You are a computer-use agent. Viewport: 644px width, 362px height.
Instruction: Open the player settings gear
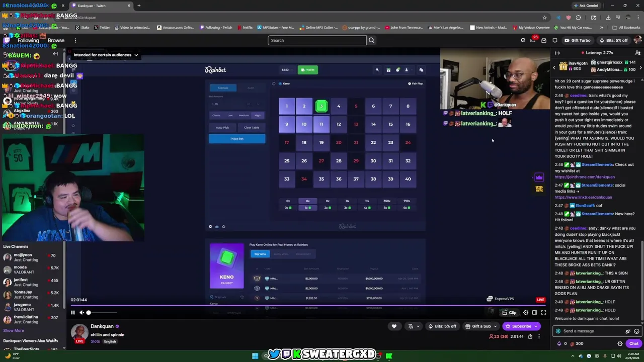(x=526, y=313)
